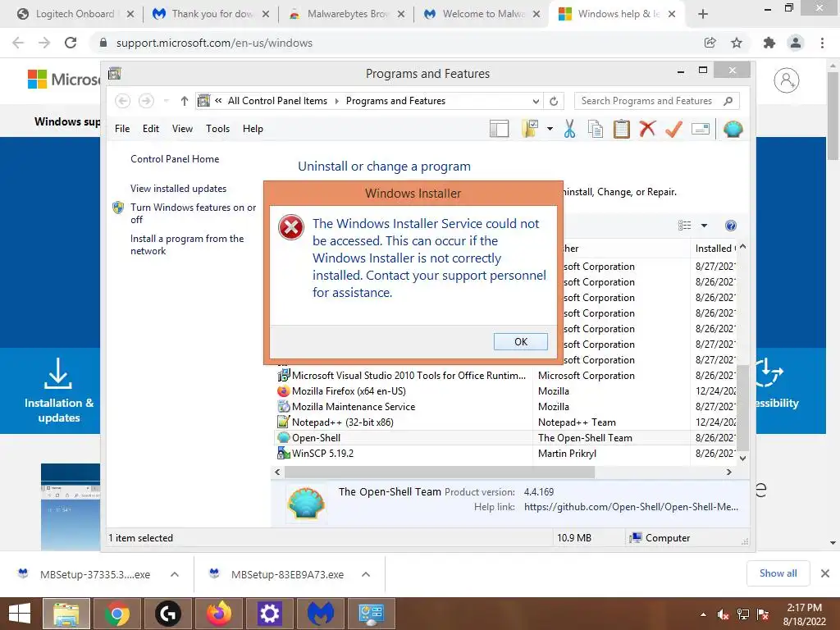Expand the recent locations dropdown arrow
The width and height of the screenshot is (840, 630).
click(166, 101)
